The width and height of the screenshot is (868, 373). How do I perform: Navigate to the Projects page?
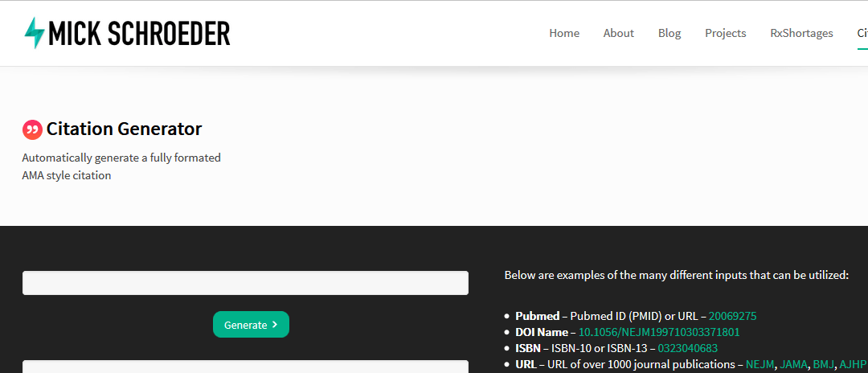[725, 33]
